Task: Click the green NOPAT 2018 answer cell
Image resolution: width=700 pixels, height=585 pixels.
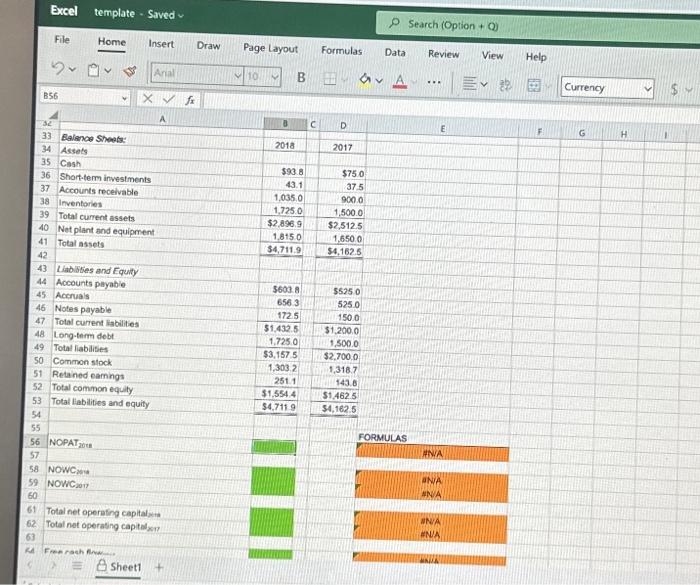Action: 273,447
